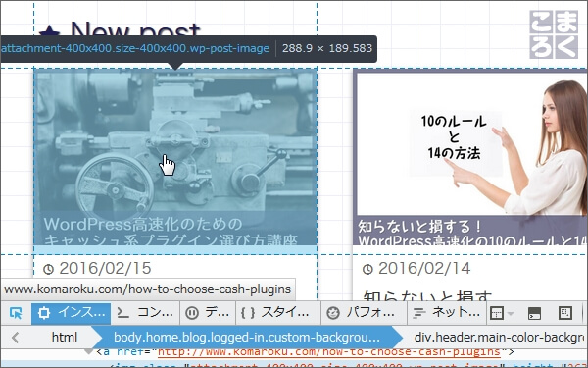The width and height of the screenshot is (588, 368).
Task: Open the Console tab (コン...)
Action: (x=145, y=313)
